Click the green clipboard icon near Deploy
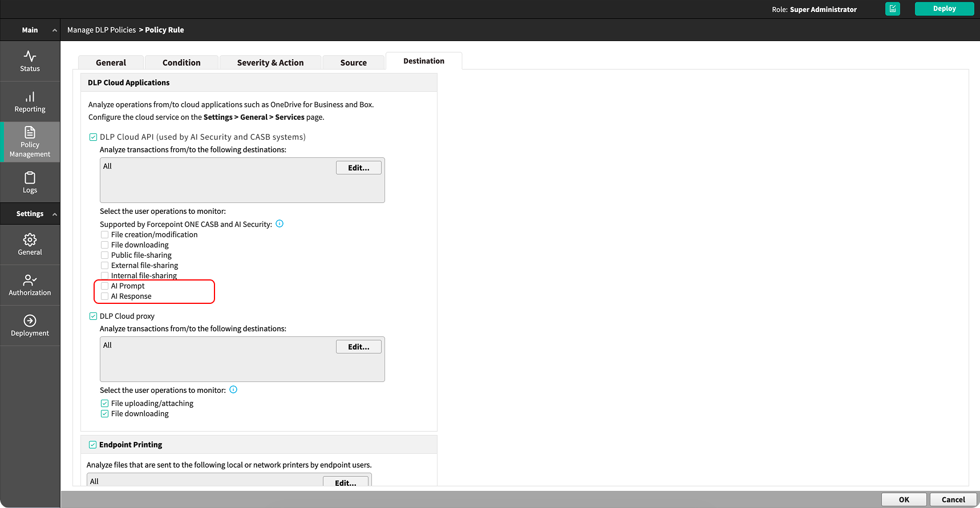Image resolution: width=980 pixels, height=508 pixels. click(893, 9)
